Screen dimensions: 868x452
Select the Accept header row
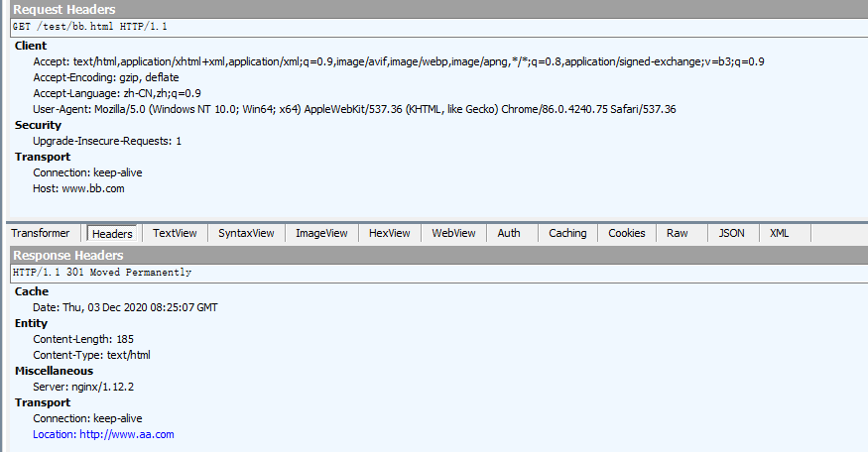(399, 61)
